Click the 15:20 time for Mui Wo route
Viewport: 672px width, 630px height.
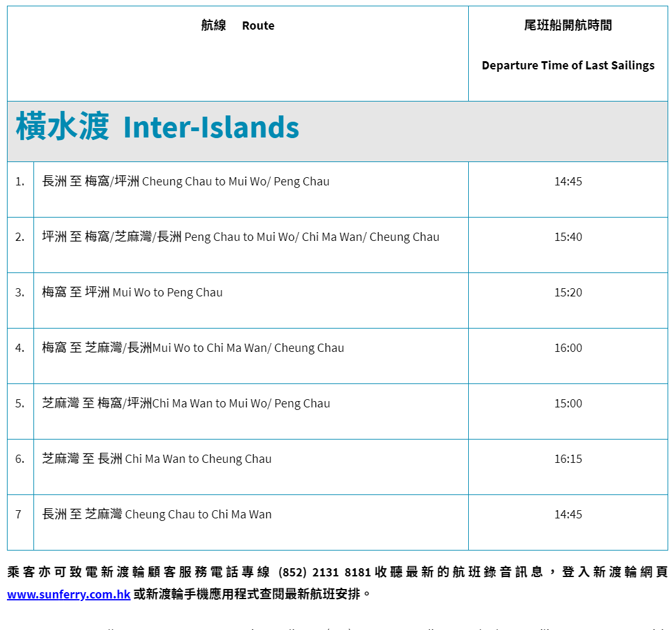tap(569, 292)
